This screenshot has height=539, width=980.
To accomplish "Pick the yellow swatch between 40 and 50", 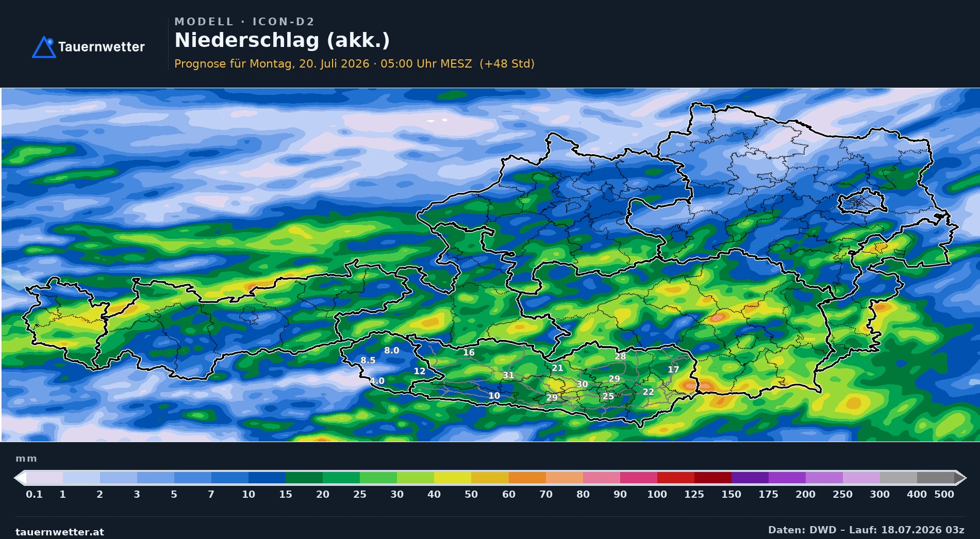I will pos(453,478).
